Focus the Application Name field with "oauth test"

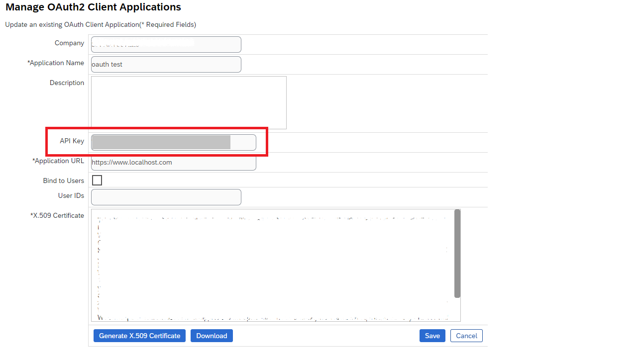pos(166,64)
